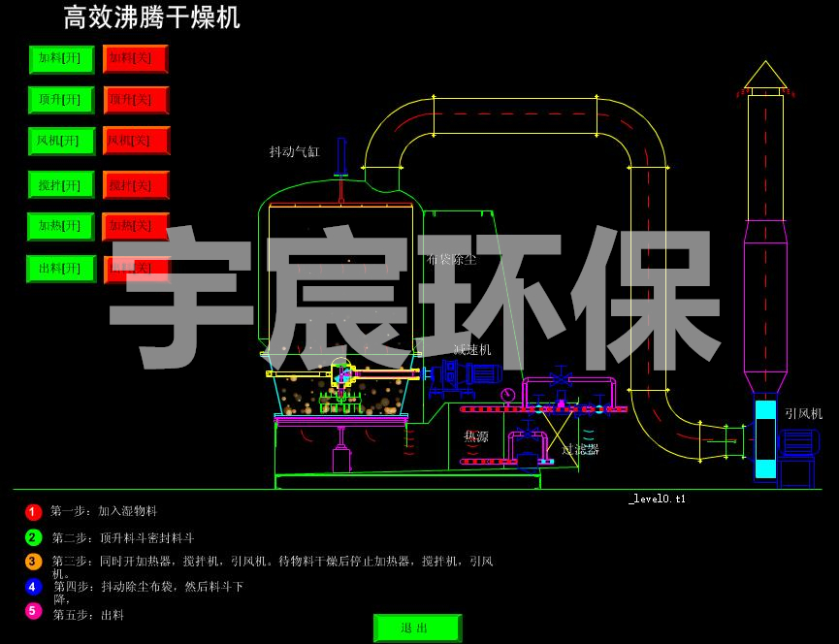839x644 pixels.
Task: Click the jacking cylinder under the hopper
Action: tap(340, 455)
